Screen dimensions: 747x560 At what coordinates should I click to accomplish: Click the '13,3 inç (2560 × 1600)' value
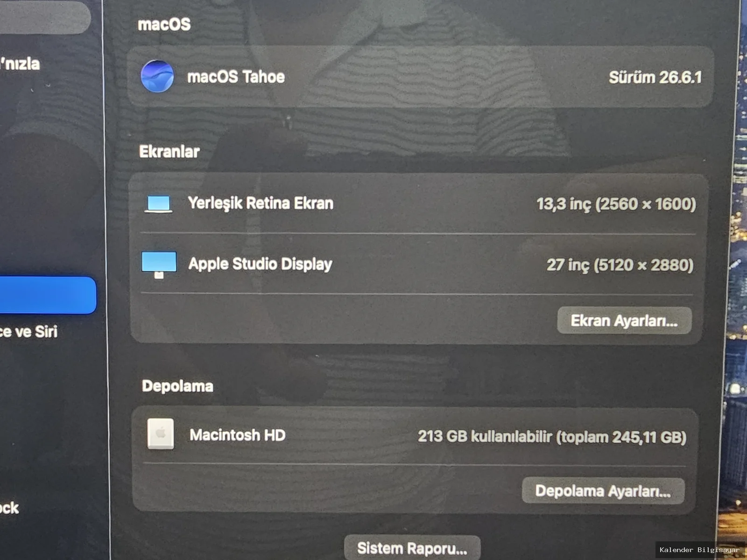[x=616, y=204]
